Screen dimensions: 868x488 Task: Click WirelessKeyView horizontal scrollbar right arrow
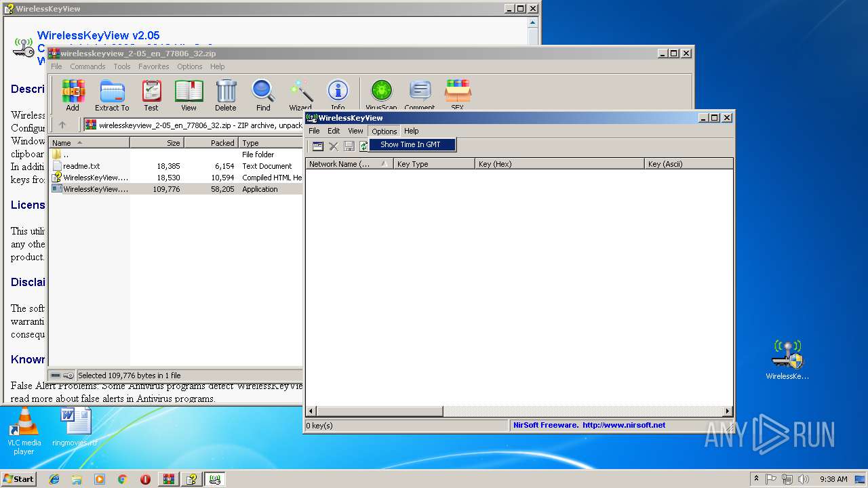tap(728, 411)
